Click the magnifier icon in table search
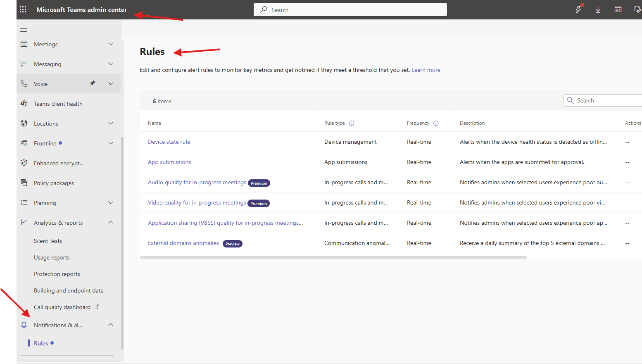642x364 pixels. tap(571, 100)
